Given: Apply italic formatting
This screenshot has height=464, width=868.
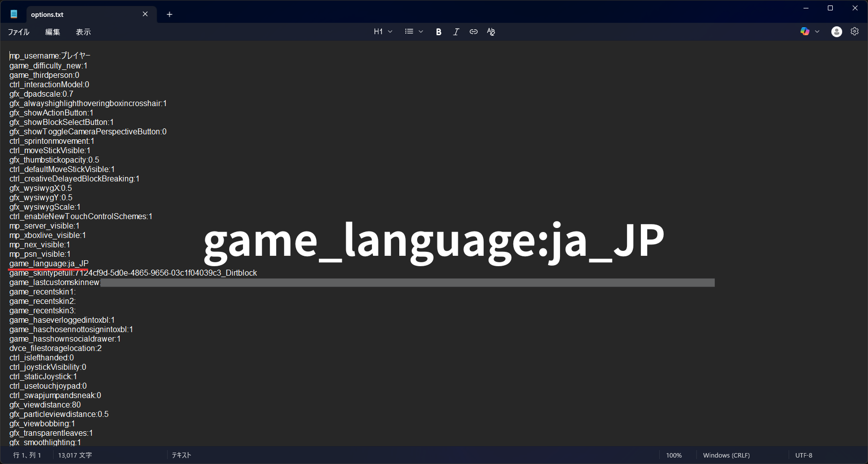Looking at the screenshot, I should coord(456,31).
